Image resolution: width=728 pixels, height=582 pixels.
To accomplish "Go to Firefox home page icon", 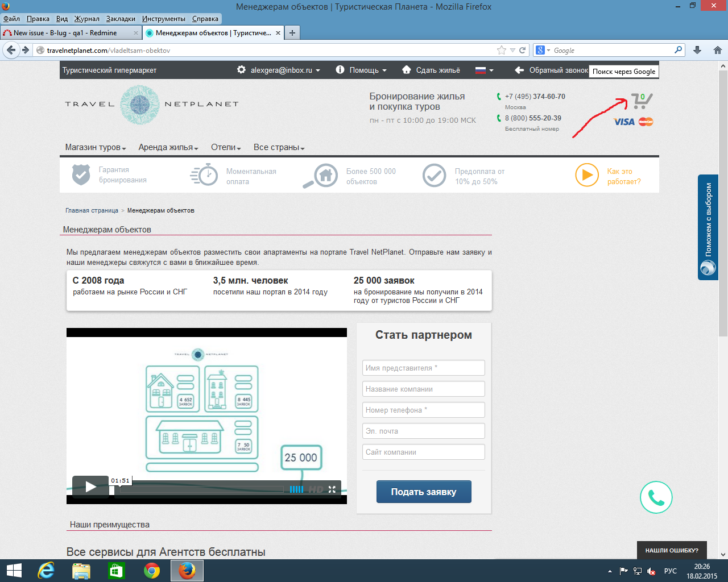I will (x=717, y=50).
